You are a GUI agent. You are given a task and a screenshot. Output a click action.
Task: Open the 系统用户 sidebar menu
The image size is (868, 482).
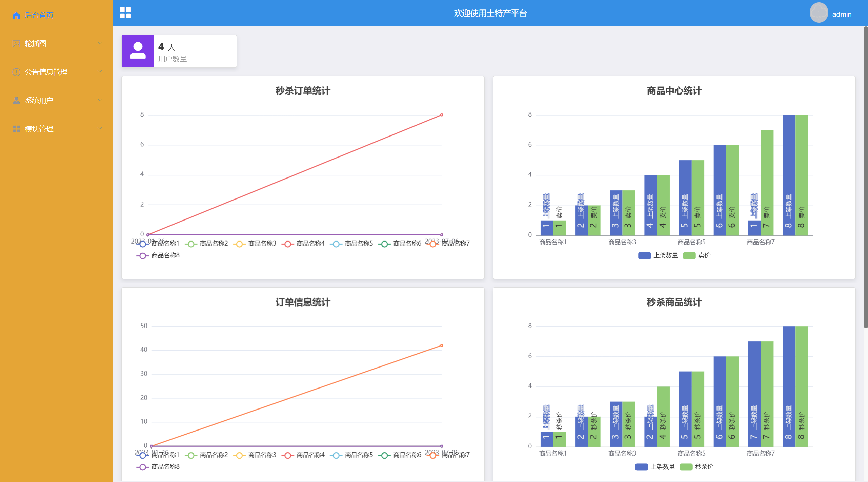[39, 101]
